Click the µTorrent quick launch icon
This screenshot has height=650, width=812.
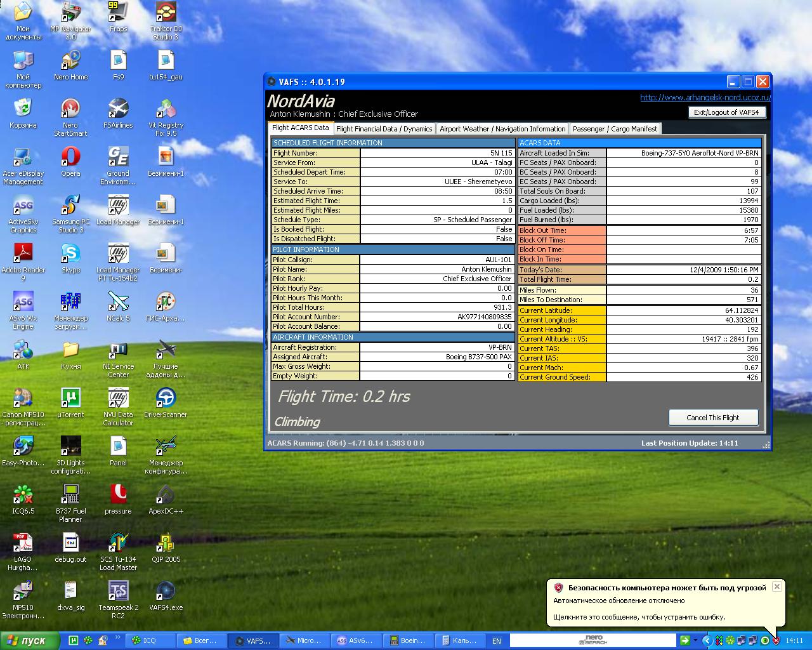[74, 641]
